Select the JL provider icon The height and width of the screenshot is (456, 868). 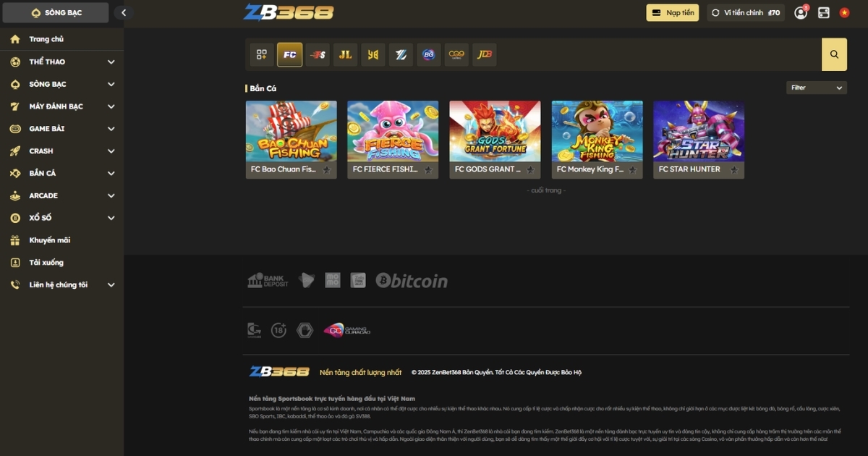point(345,55)
